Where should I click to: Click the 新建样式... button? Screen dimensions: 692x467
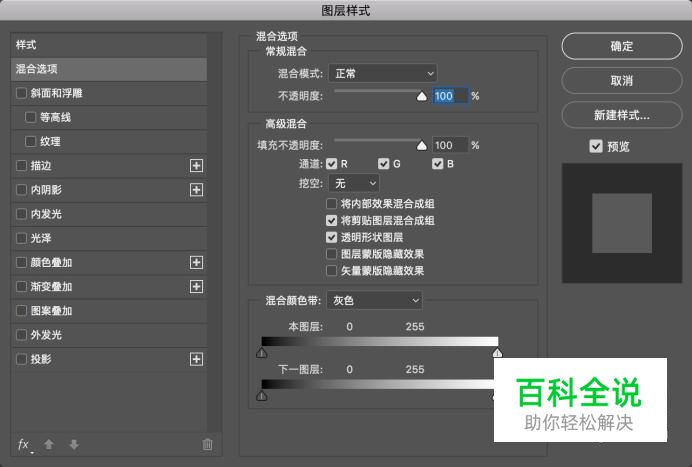click(622, 115)
